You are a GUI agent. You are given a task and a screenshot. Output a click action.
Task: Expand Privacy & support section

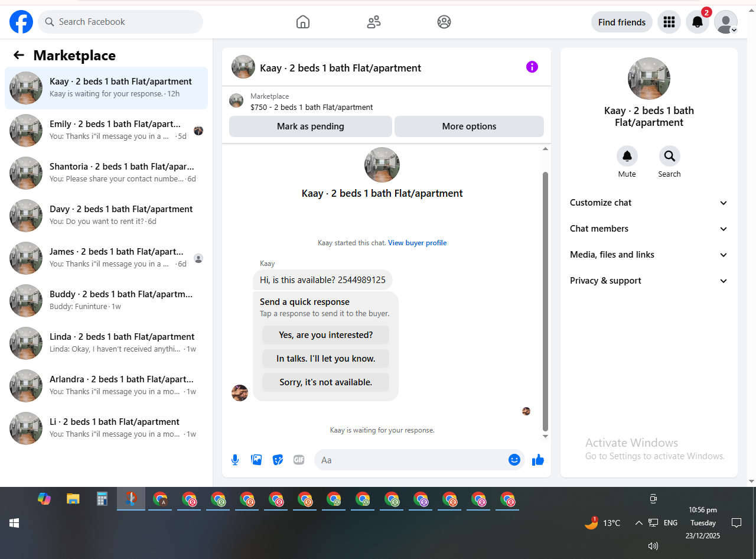[649, 281]
